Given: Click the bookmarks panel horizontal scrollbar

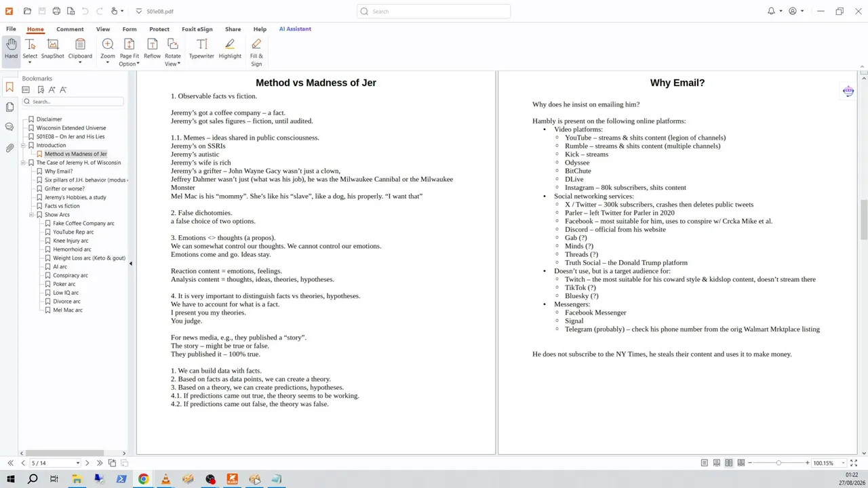Looking at the screenshot, I should point(64,453).
